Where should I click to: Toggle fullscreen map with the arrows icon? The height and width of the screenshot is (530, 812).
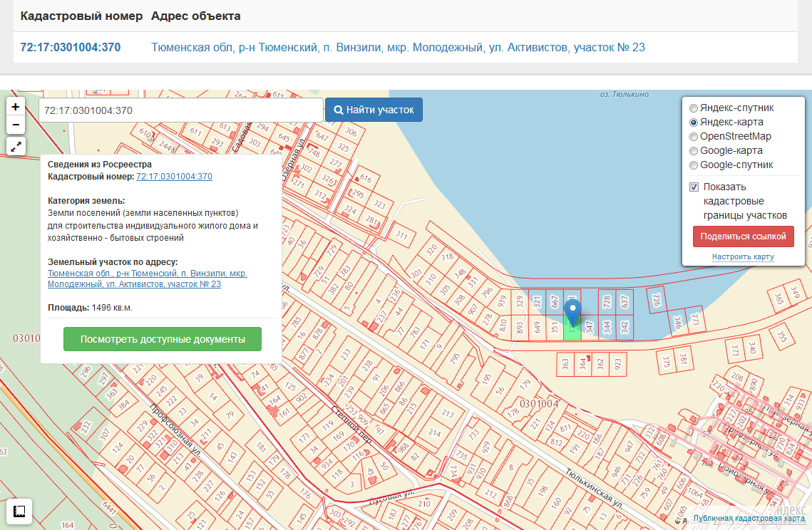pos(16,147)
